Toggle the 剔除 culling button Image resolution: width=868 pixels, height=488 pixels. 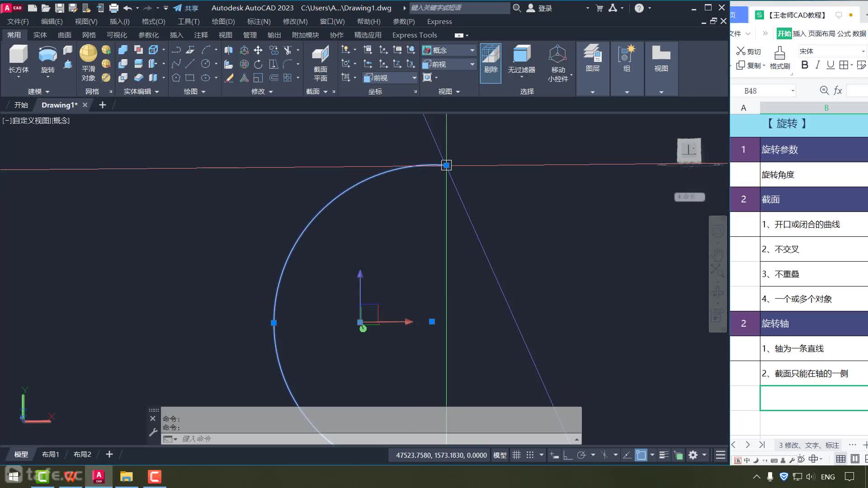(491, 63)
